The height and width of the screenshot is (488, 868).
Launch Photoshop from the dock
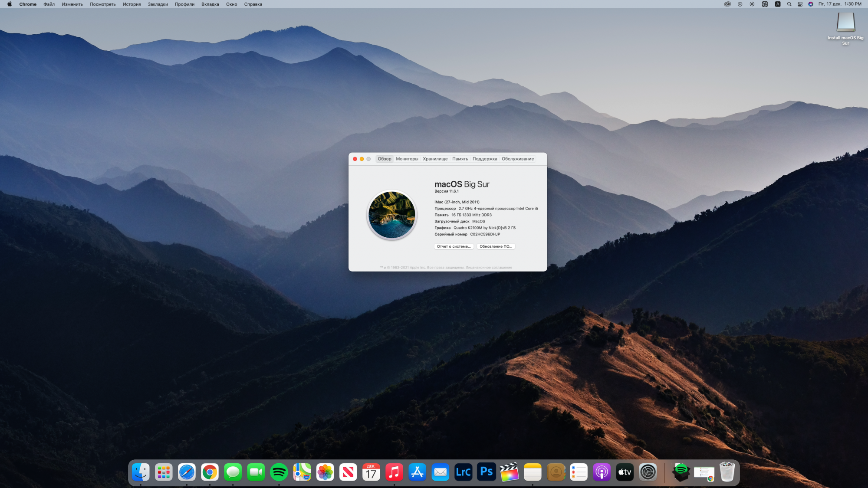coord(487,472)
